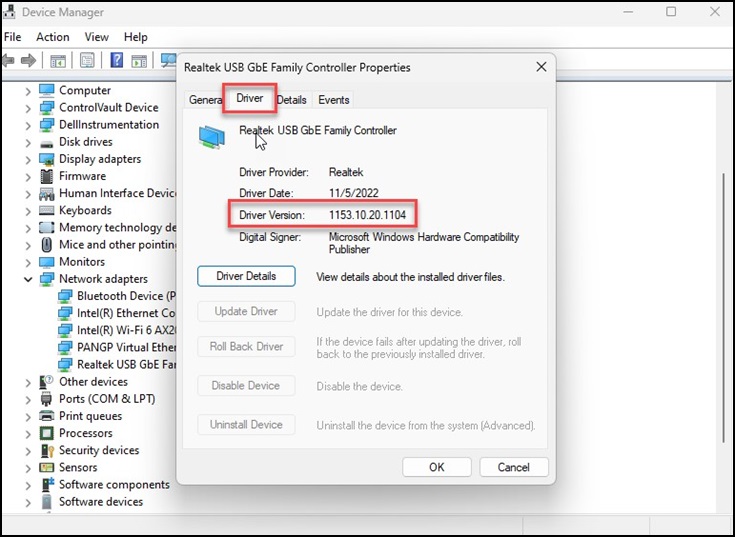Click the Memory technology devices icon
This screenshot has width=735, height=537.
click(47, 228)
